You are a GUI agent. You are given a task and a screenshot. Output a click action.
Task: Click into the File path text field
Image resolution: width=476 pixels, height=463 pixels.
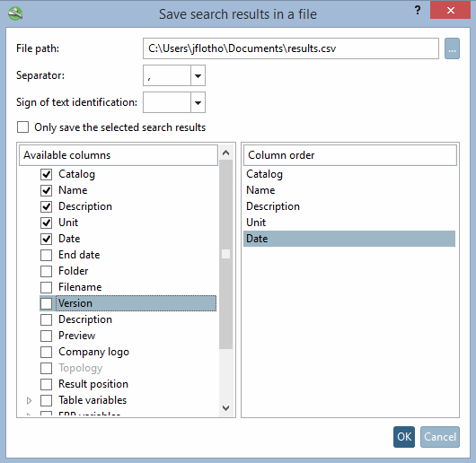(291, 48)
